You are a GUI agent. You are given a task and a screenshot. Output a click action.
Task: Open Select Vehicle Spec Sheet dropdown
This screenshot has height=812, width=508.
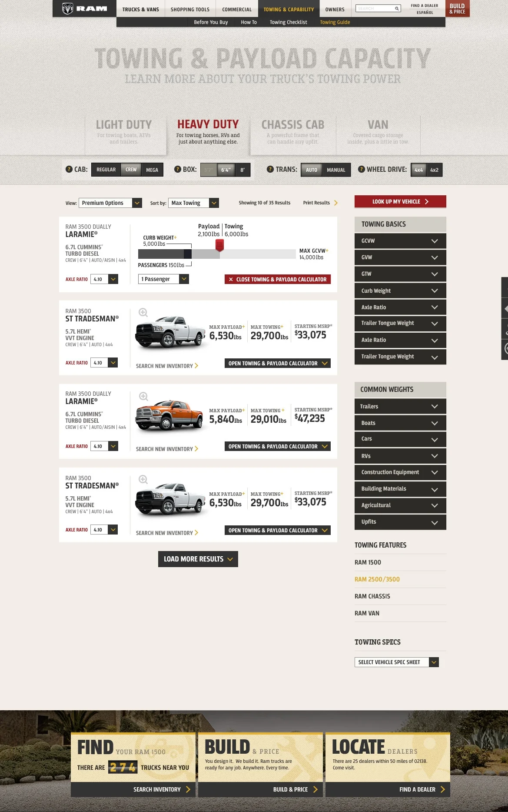397,662
